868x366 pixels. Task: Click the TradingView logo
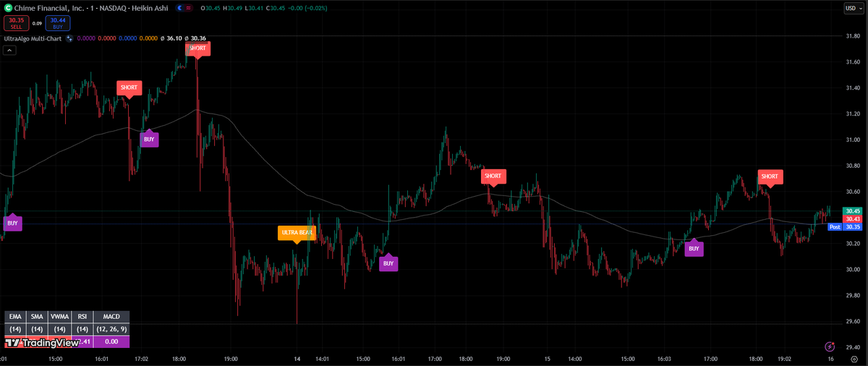[x=41, y=343]
